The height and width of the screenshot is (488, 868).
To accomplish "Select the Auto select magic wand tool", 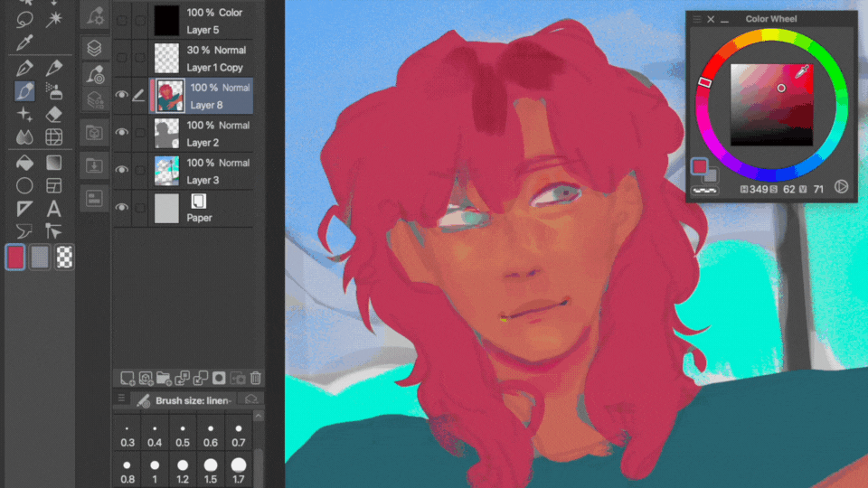I will tap(54, 19).
